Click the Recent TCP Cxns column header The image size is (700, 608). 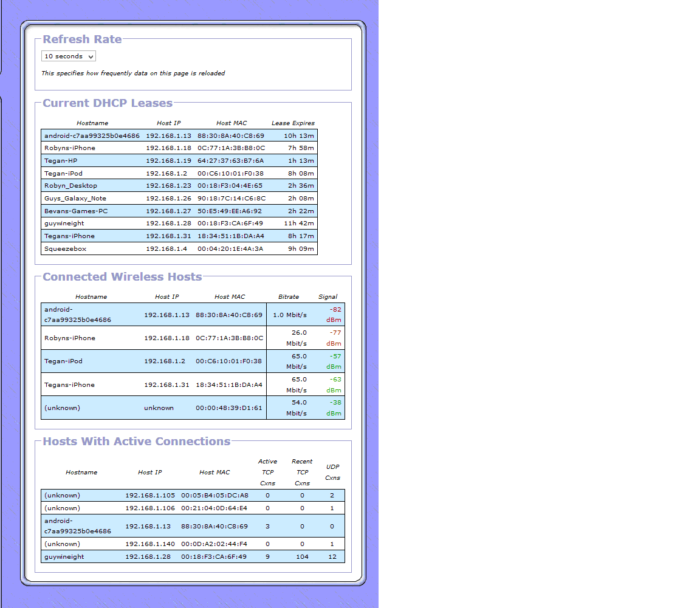pos(302,473)
